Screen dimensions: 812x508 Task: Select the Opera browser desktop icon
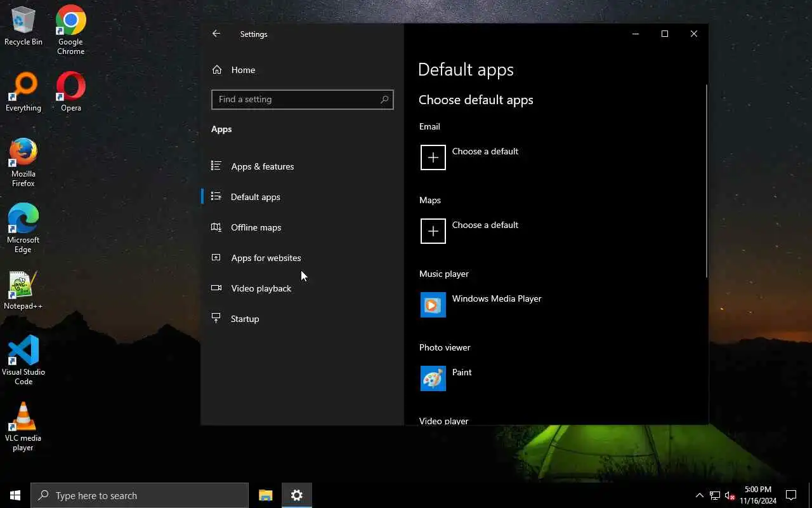tap(70, 93)
